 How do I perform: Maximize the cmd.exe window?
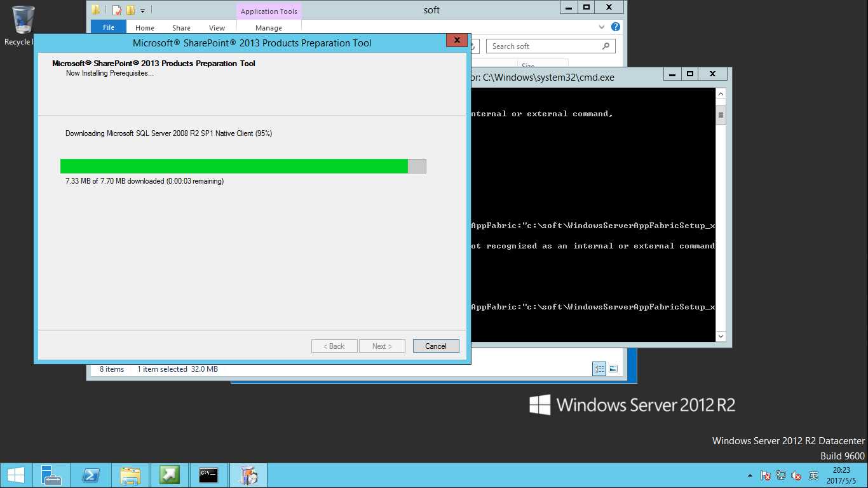click(689, 74)
